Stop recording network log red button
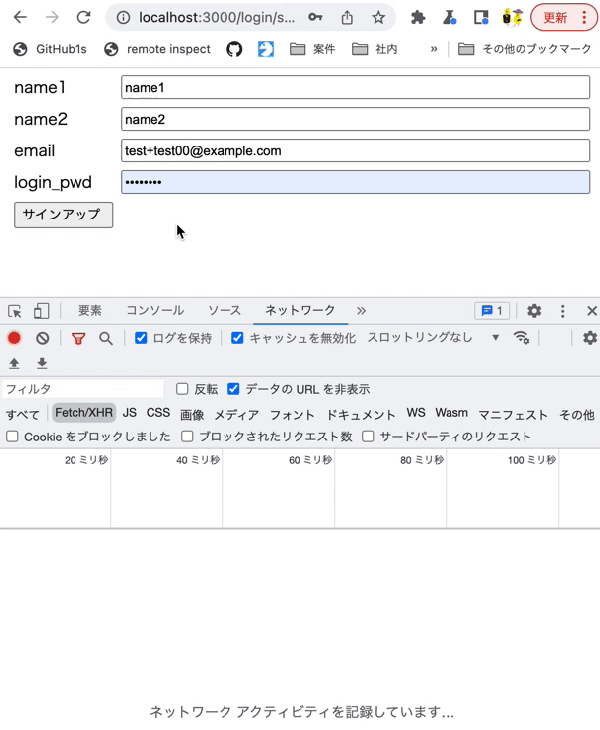Image resolution: width=600 pixels, height=730 pixels. coord(14,338)
